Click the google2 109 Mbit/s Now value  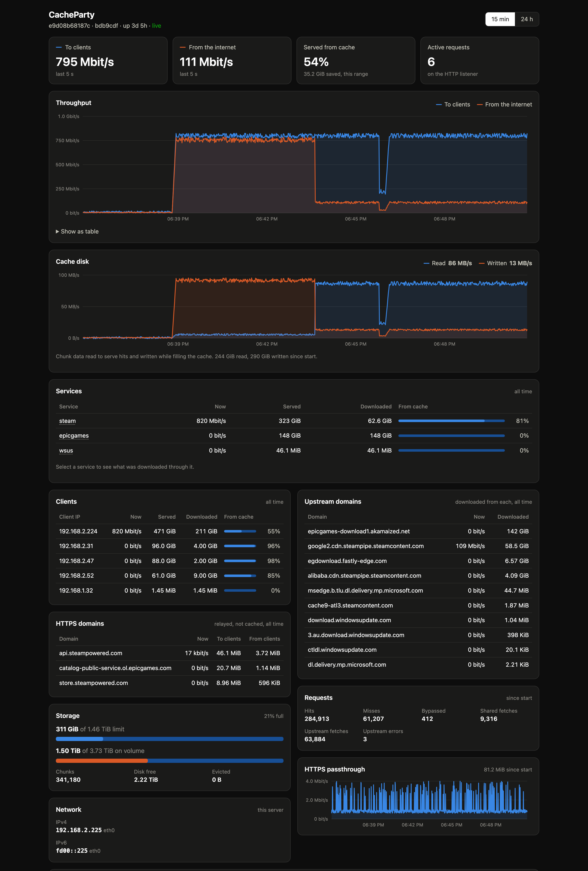[x=470, y=546]
